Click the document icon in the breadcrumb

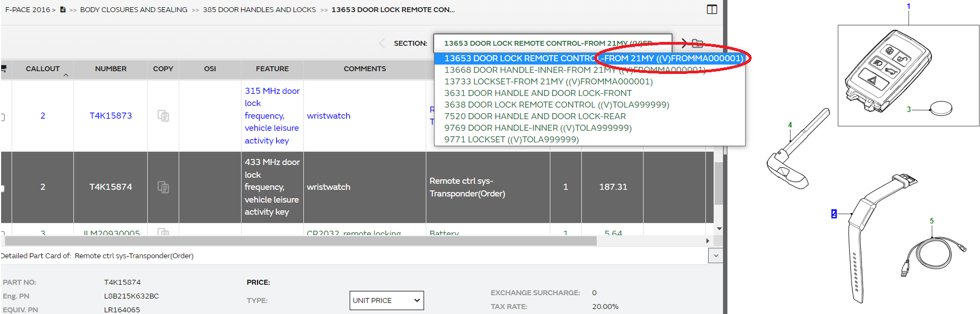(63, 9)
